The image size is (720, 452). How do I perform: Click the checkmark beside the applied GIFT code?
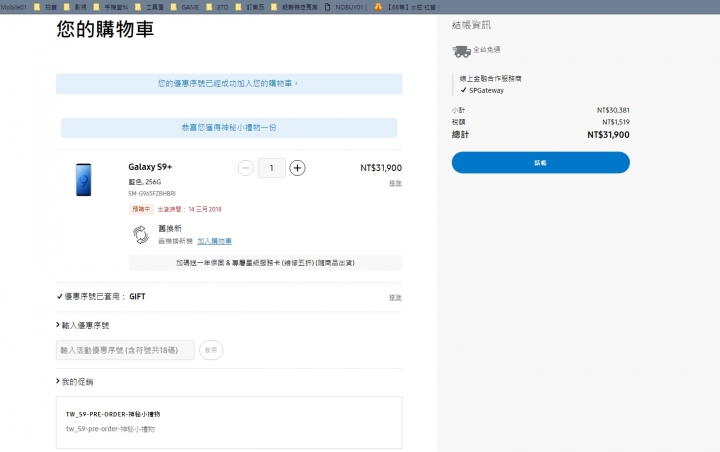pos(59,297)
